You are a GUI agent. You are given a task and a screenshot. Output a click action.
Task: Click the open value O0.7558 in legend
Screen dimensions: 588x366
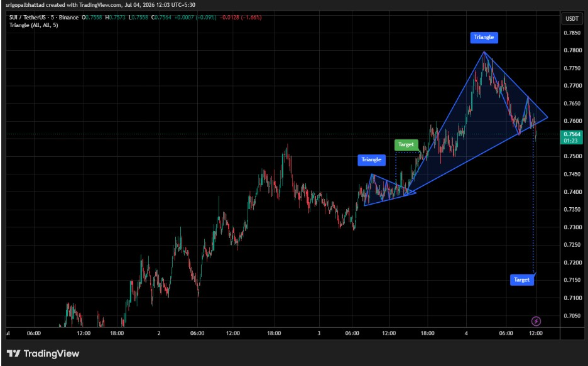[x=92, y=17]
